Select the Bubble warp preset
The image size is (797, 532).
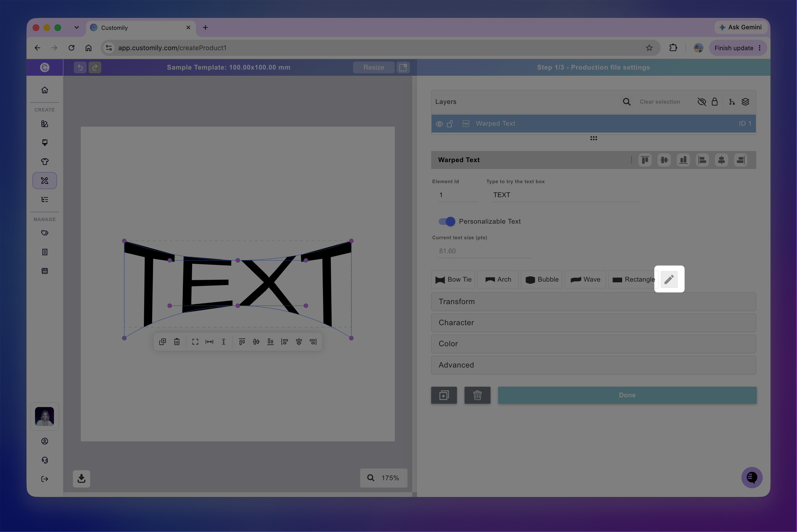pyautogui.click(x=542, y=279)
